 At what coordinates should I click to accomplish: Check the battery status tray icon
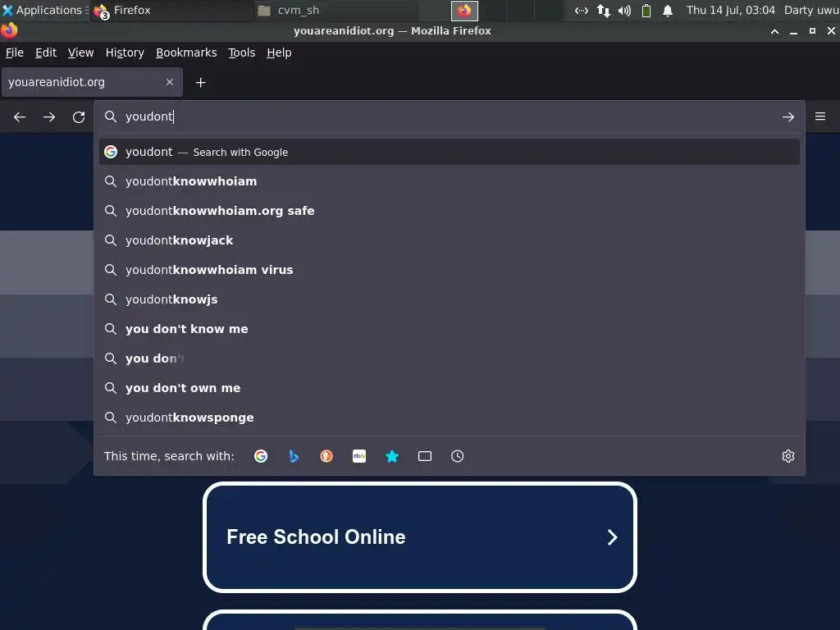646,10
